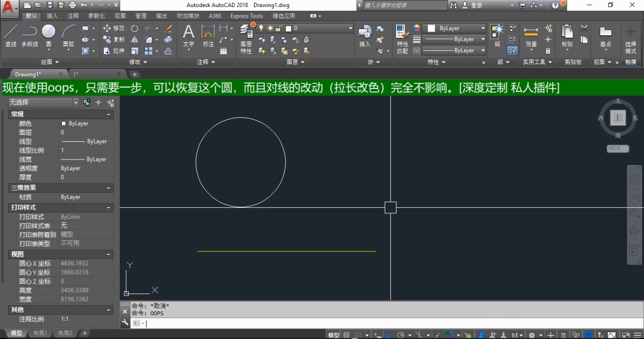This screenshot has height=339, width=644.
Task: Select the Polyline (多段线) tool
Action: [x=30, y=35]
